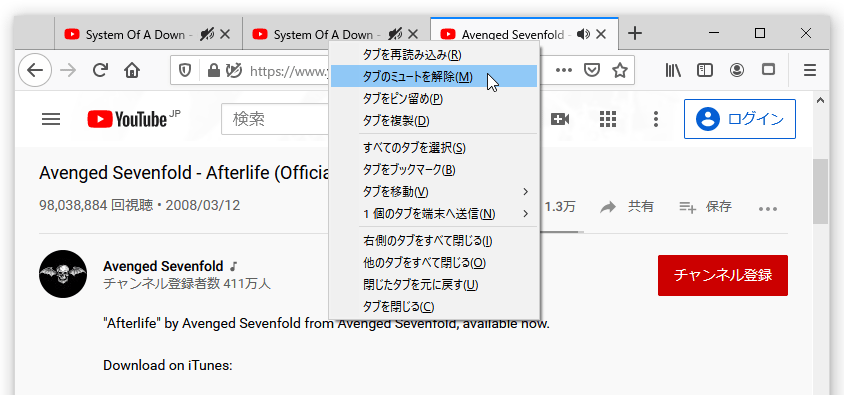
Task: Open more actions dots beside 保存
Action: [x=768, y=208]
